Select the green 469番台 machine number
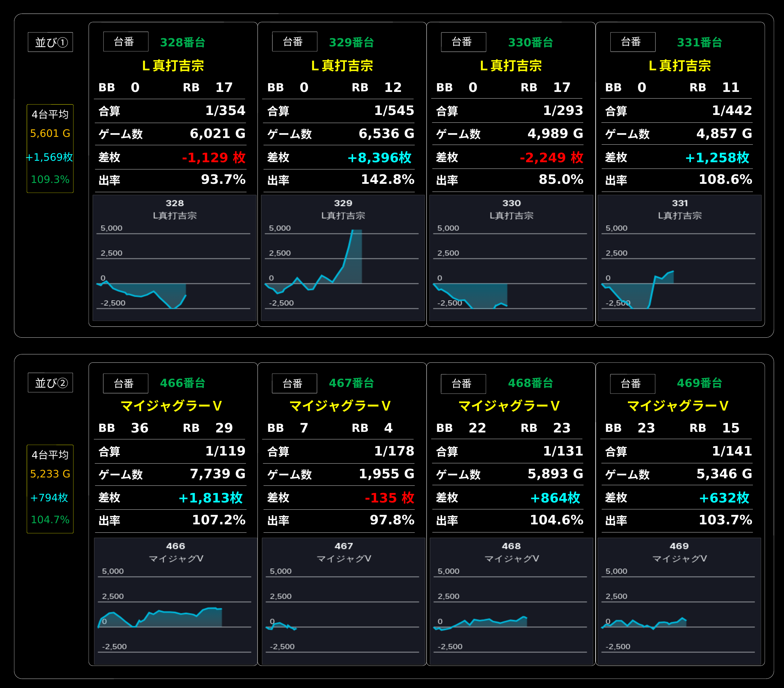 click(x=700, y=383)
